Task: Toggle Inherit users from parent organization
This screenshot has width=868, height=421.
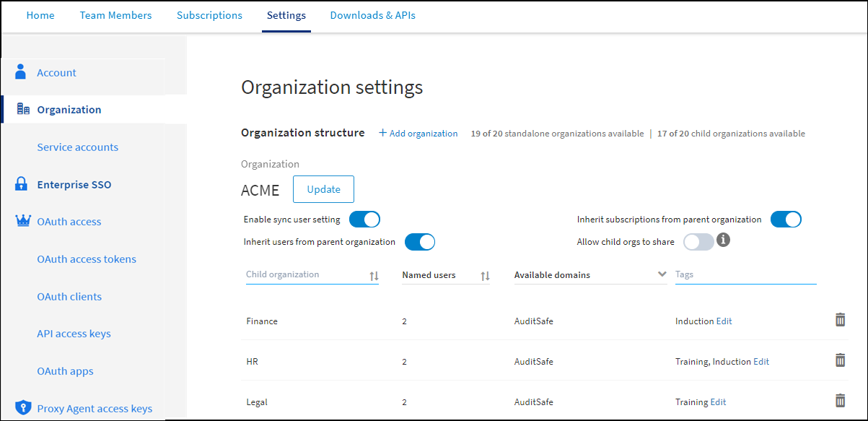Action: (x=419, y=242)
